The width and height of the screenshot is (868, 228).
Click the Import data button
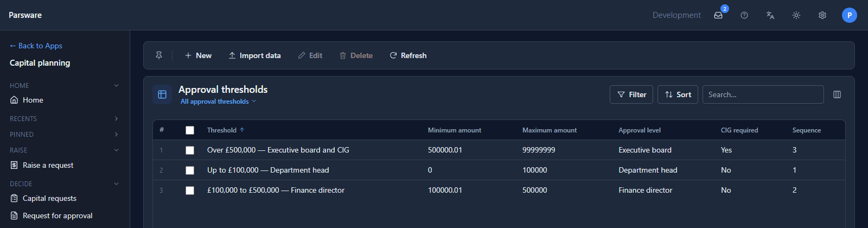[x=254, y=55]
